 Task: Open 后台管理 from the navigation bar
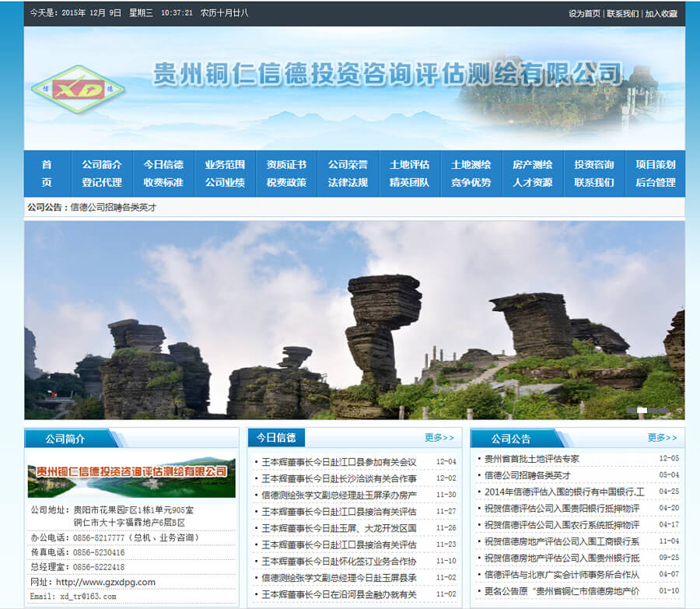[x=655, y=183]
